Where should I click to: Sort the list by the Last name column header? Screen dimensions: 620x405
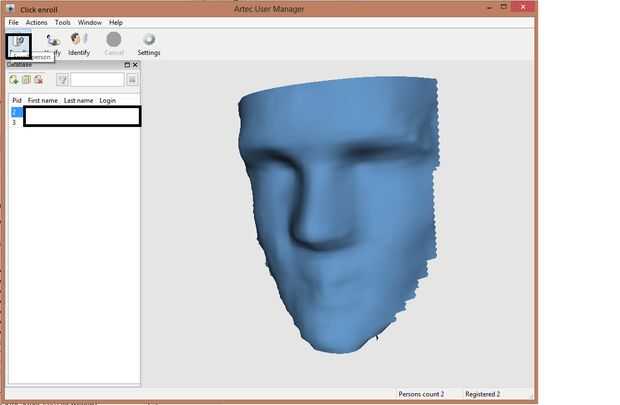78,100
